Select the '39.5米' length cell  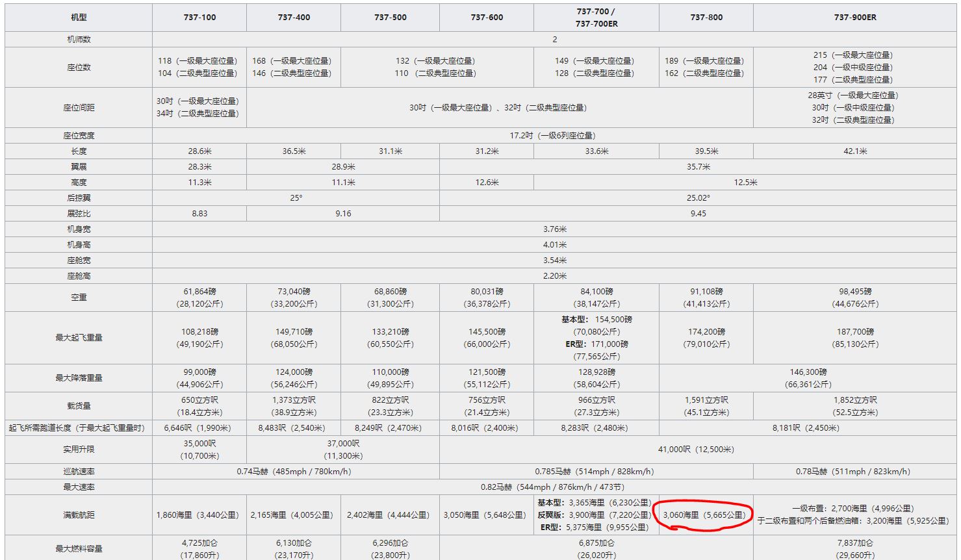point(706,151)
